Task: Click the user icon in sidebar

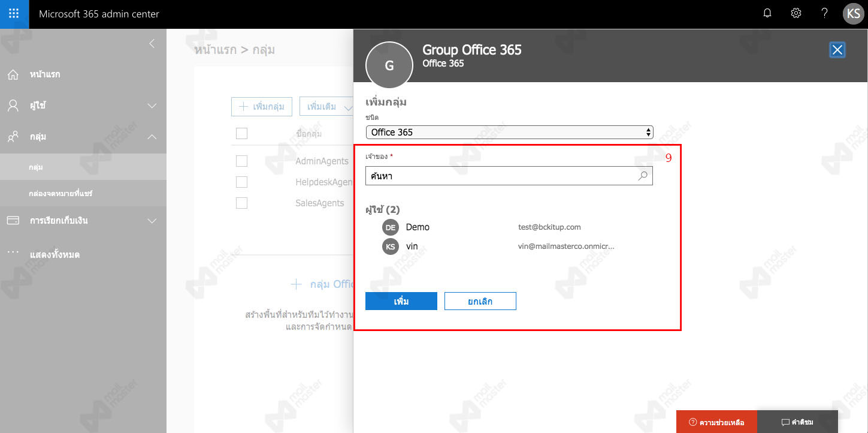Action: click(13, 106)
